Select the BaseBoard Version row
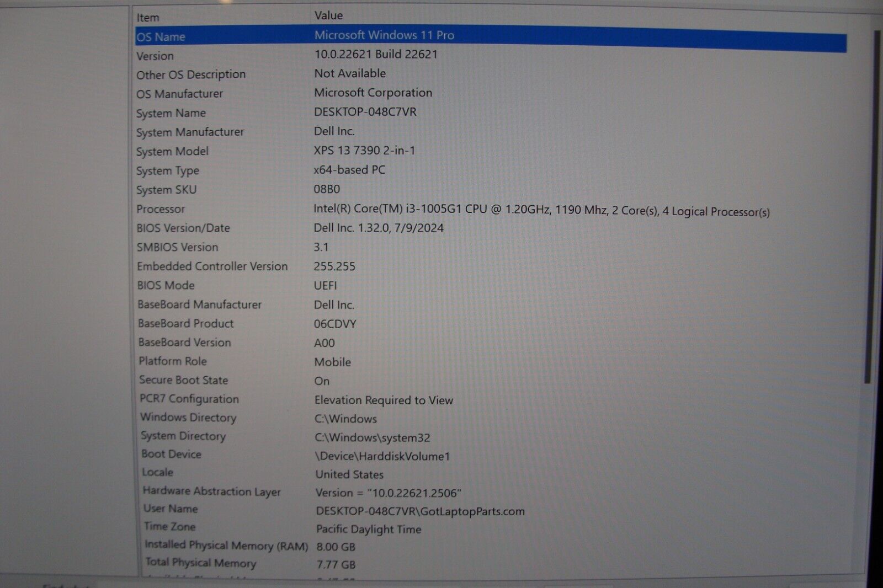883x588 pixels. [x=185, y=343]
